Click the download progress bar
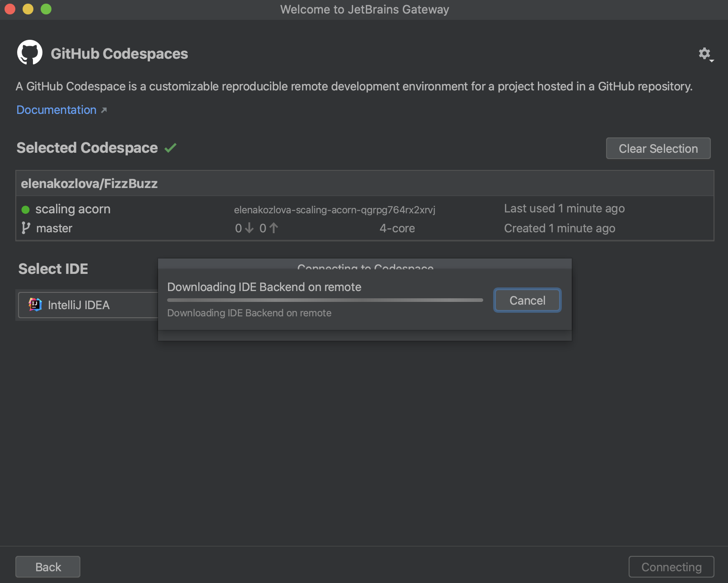Viewport: 728px width, 583px height. [x=325, y=300]
